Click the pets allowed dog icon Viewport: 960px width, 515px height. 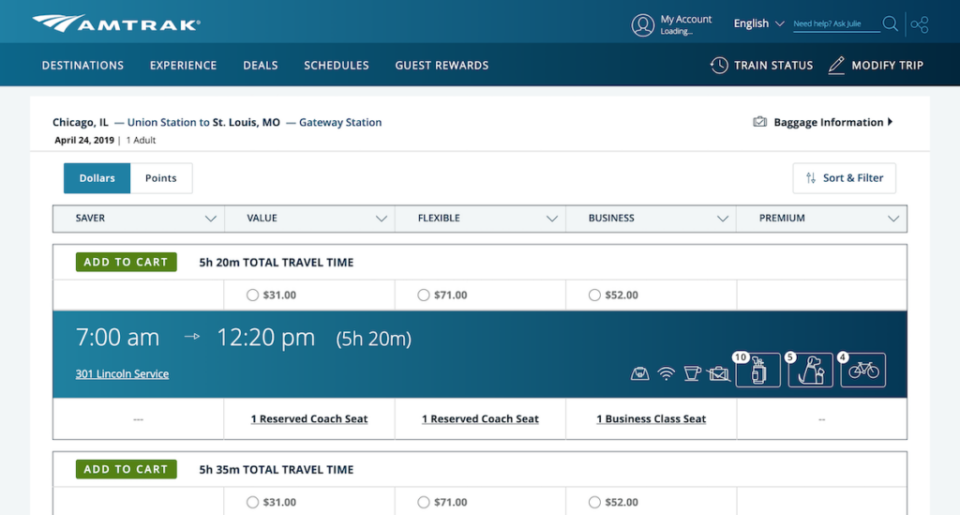(810, 371)
